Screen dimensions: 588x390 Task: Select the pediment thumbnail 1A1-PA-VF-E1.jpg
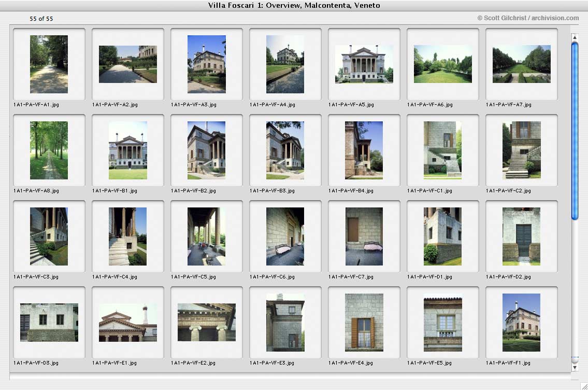(128, 323)
